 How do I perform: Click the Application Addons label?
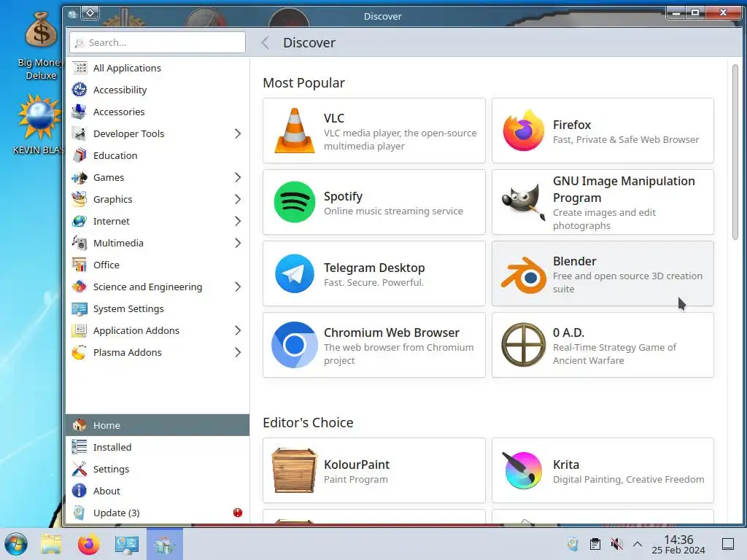(x=136, y=330)
